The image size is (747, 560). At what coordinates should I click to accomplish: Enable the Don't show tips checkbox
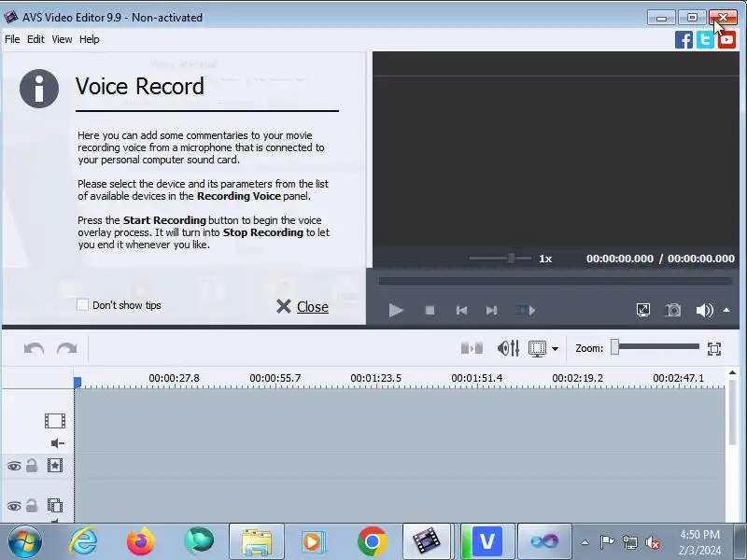(x=82, y=305)
